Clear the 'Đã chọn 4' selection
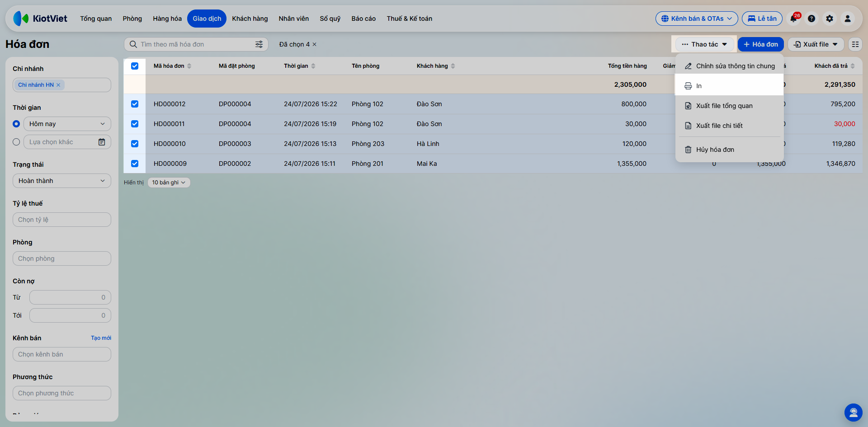The image size is (868, 427). (x=315, y=44)
